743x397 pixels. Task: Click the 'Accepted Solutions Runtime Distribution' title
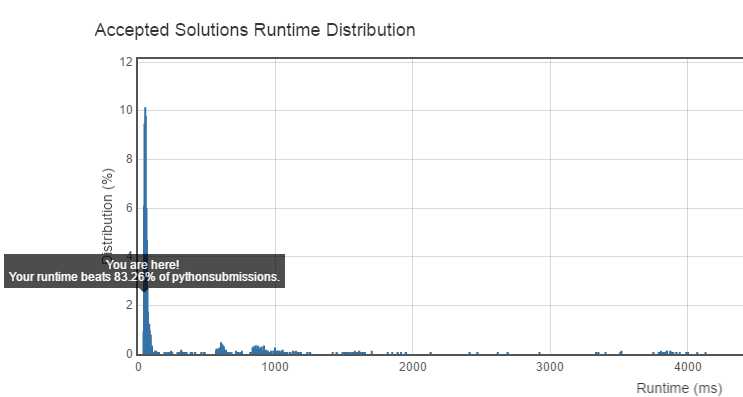pyautogui.click(x=255, y=30)
